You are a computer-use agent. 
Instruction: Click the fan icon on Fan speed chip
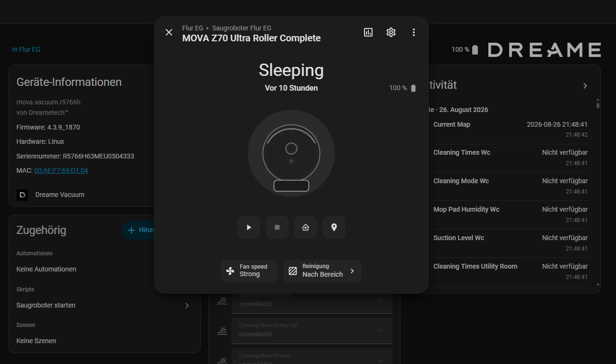click(230, 271)
